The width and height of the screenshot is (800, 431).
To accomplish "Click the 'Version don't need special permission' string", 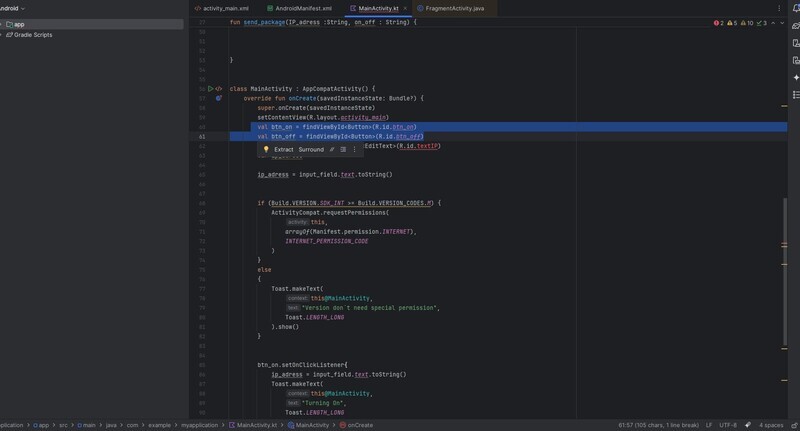I will pos(370,308).
